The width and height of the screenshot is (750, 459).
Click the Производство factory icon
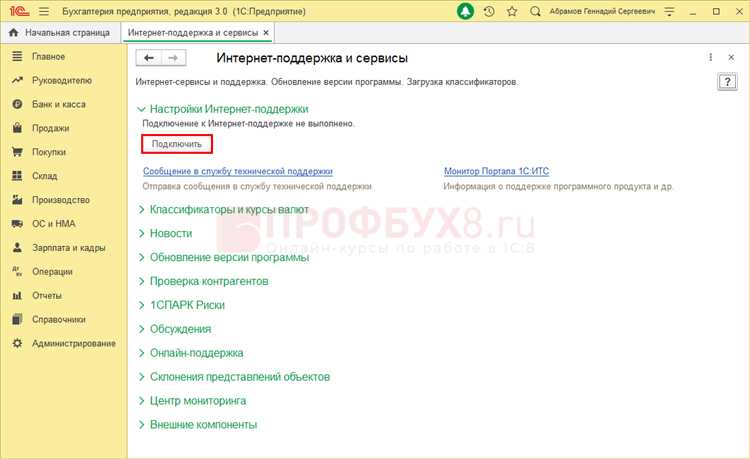tap(17, 200)
